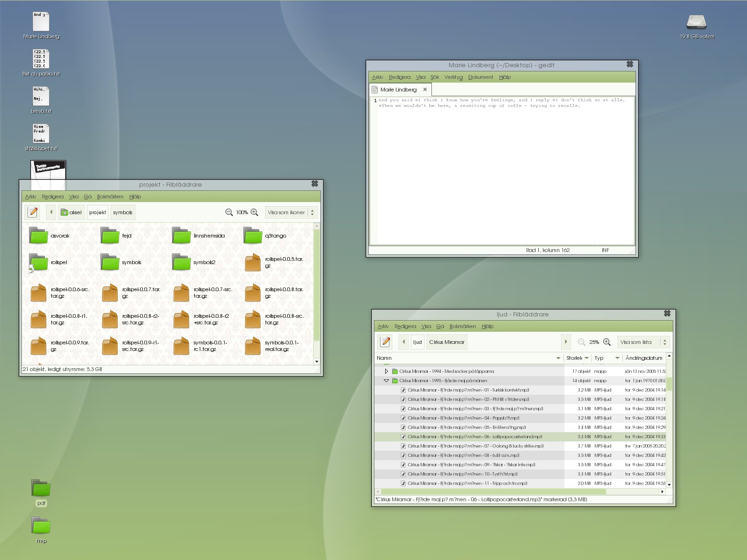Image resolution: width=747 pixels, height=560 pixels.
Task: Select the symbols2 folder
Action: coord(181,262)
